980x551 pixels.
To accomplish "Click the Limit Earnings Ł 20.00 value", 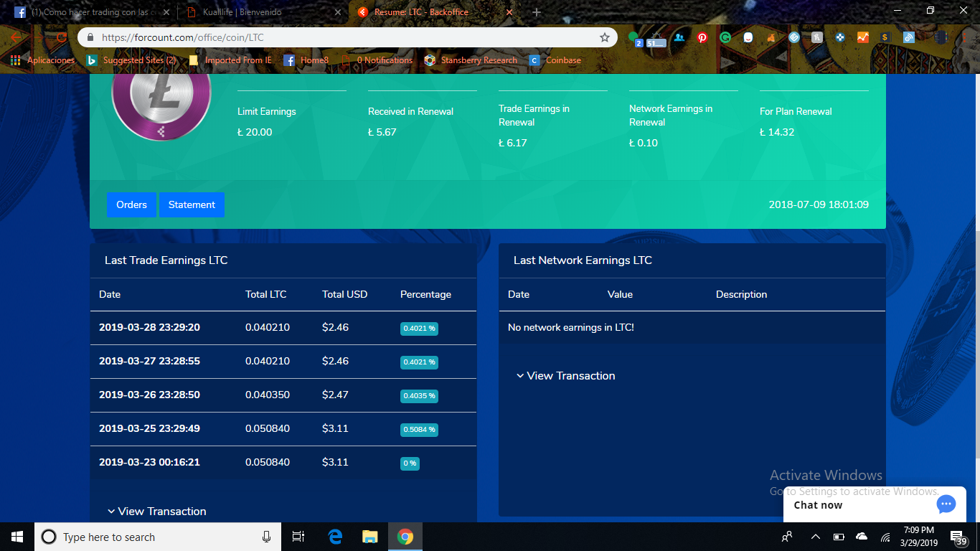I will (x=255, y=132).
